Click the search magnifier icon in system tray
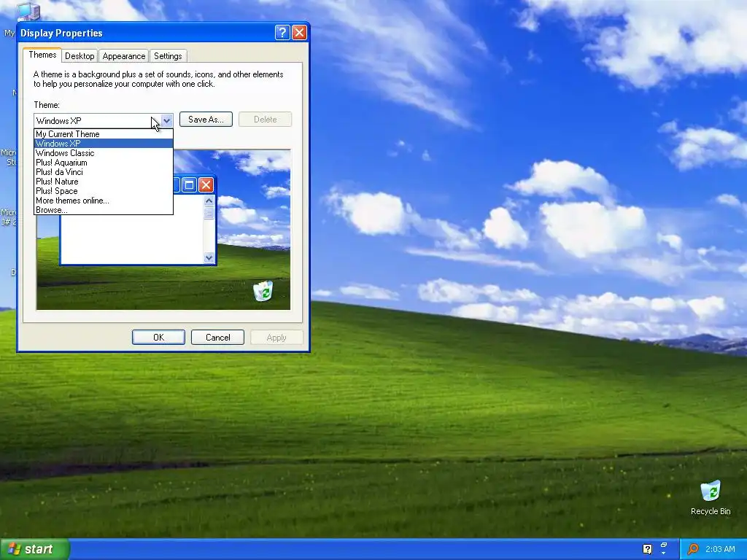 click(693, 549)
